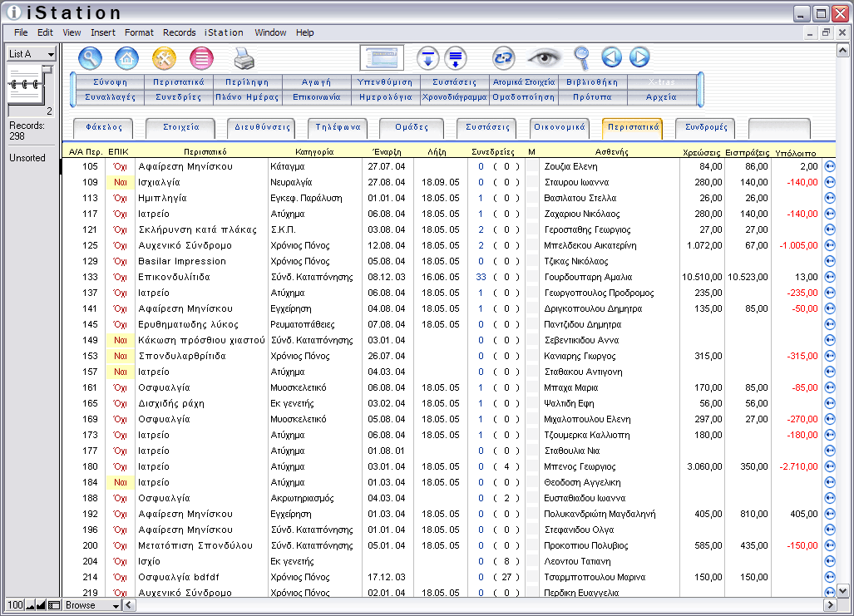The height and width of the screenshot is (616, 854).
Task: Open detail arrow for Καινιαρης Γιωργος row
Action: [830, 356]
